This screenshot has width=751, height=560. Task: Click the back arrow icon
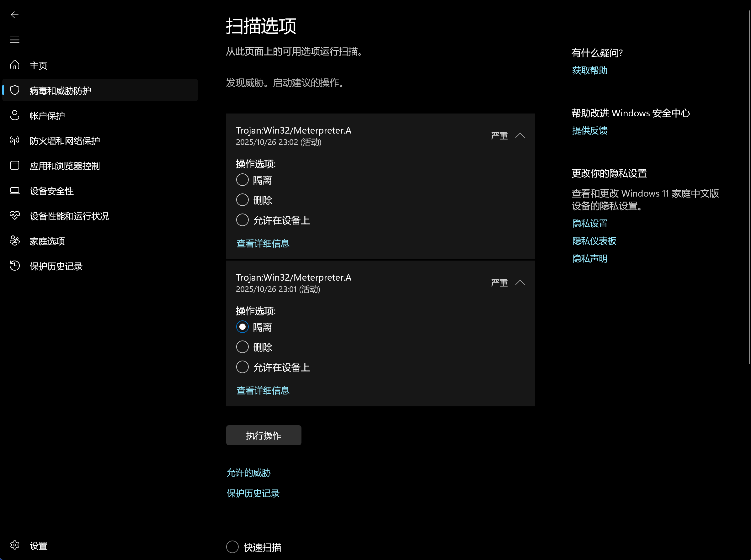click(14, 14)
